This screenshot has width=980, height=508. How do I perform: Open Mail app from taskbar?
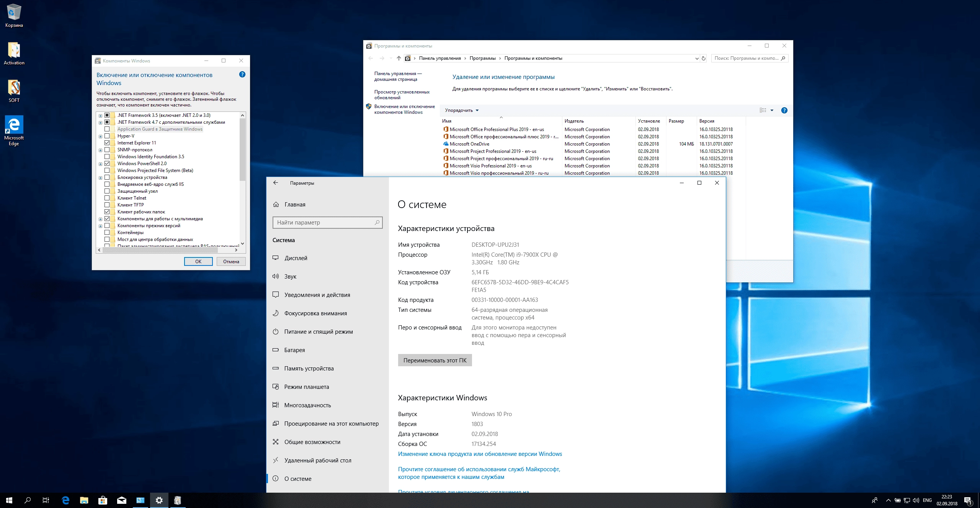tap(121, 500)
